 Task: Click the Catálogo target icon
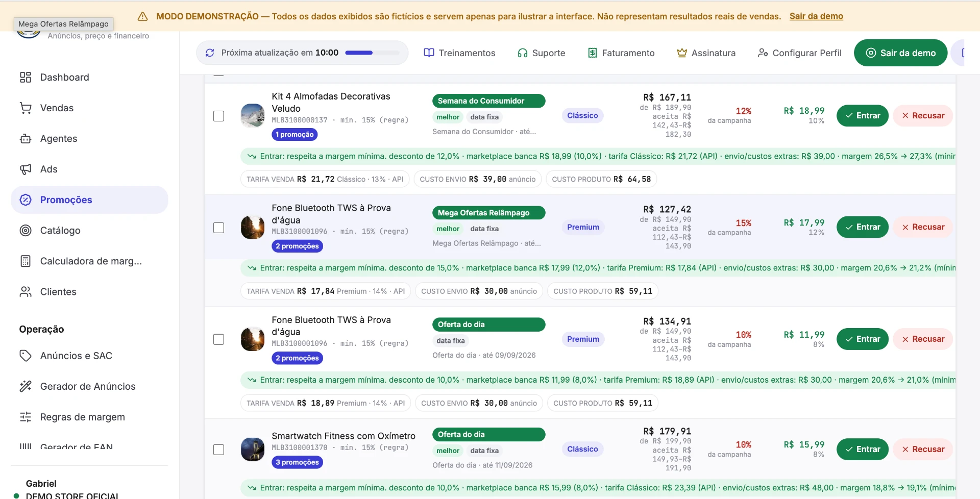tap(26, 230)
